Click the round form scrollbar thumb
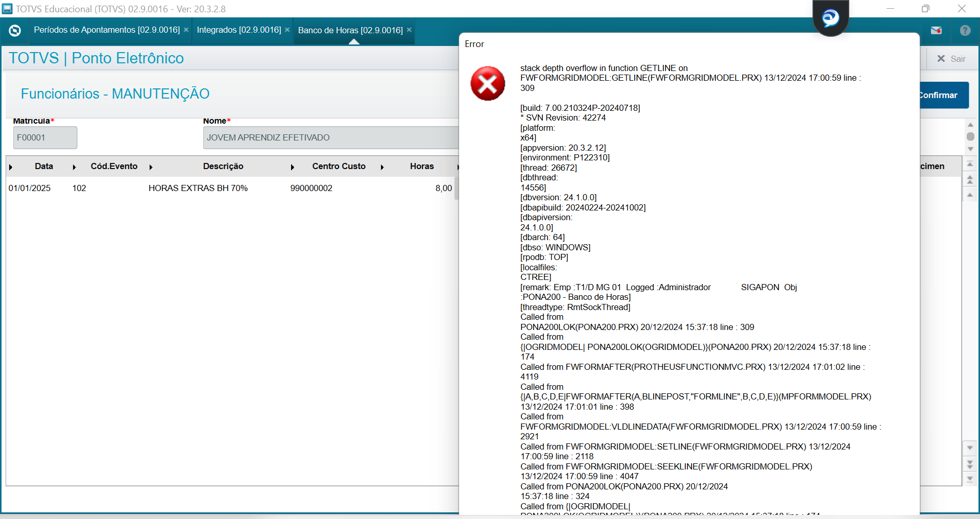Viewport: 980px width, 519px height. 970,136
